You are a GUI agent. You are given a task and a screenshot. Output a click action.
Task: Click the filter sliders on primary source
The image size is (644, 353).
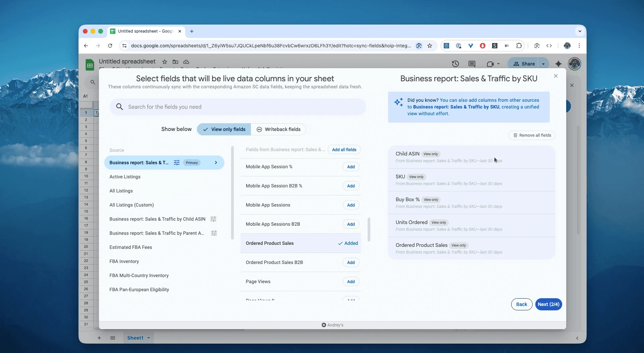coord(177,163)
